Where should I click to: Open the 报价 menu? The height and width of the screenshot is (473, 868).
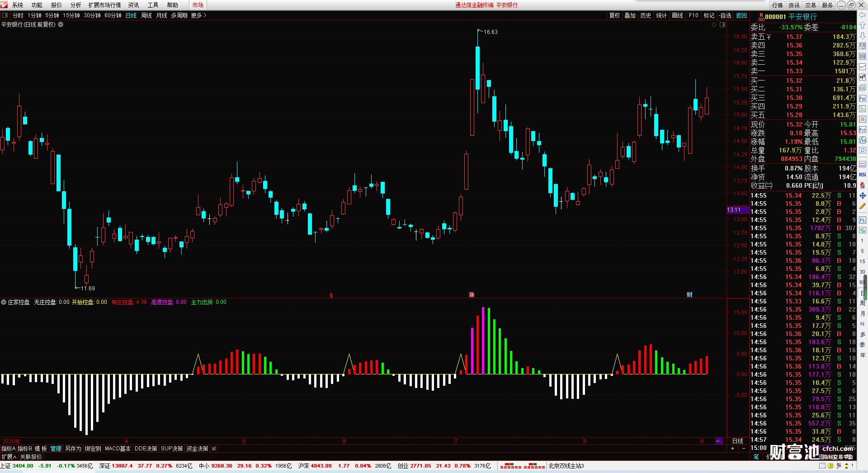pos(57,5)
